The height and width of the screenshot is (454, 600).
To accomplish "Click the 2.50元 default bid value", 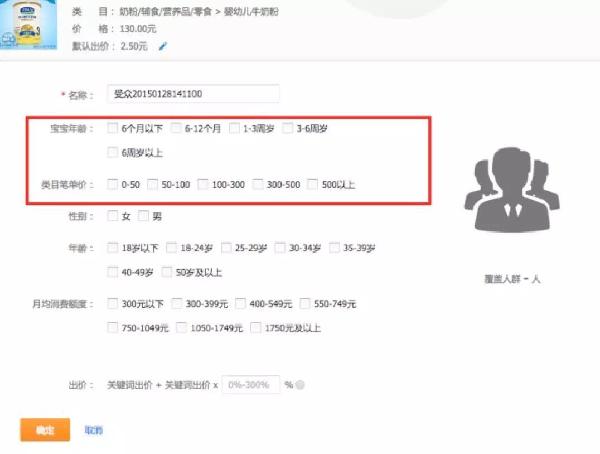I will 134,46.
